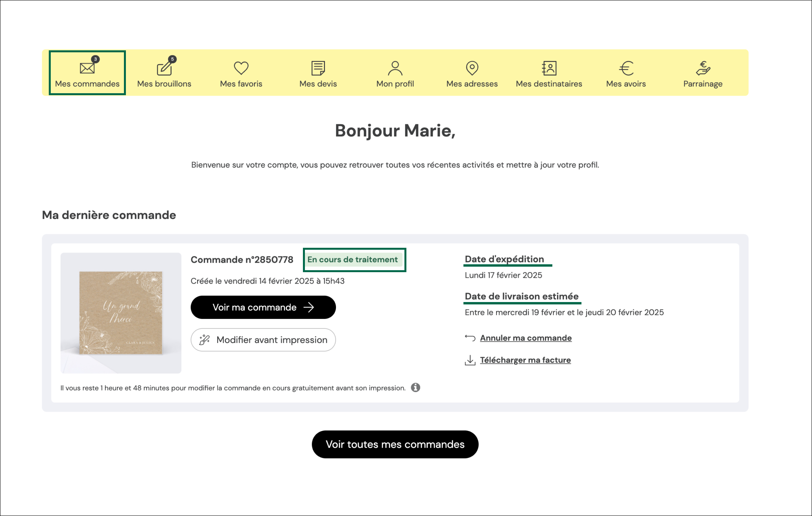812x516 pixels.
Task: Click the Annuler ma commande link
Action: (526, 338)
